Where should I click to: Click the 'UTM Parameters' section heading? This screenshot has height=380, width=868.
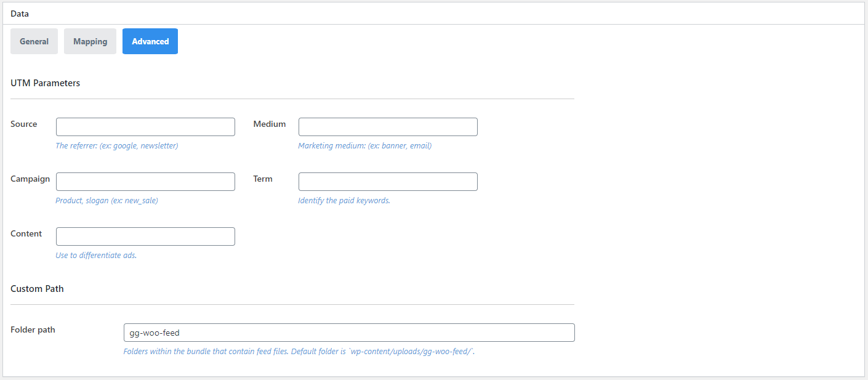point(46,83)
